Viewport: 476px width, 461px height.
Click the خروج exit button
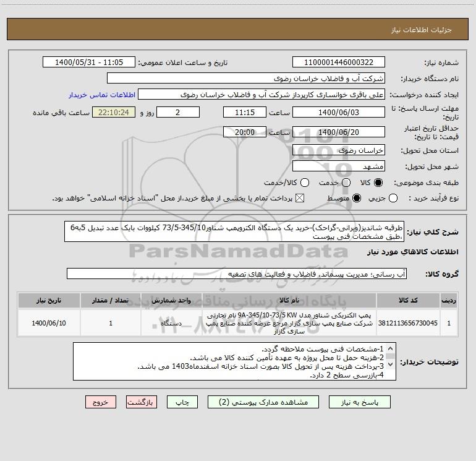pyautogui.click(x=101, y=402)
